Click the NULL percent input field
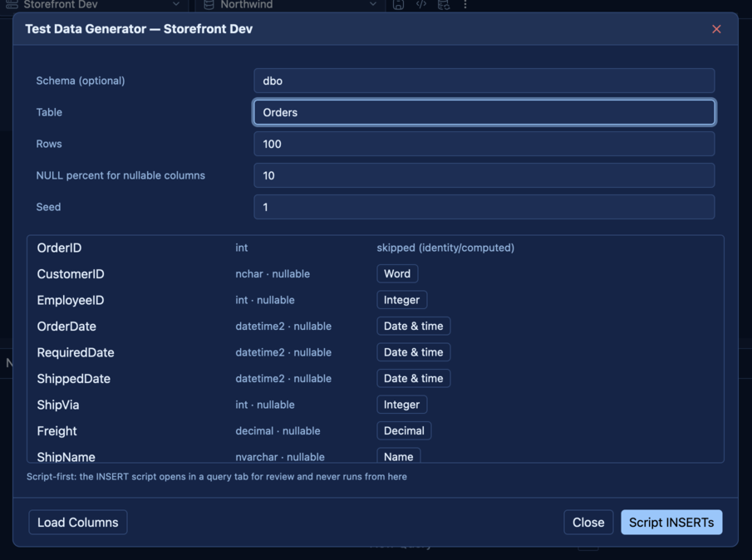This screenshot has height=560, width=752. point(484,175)
